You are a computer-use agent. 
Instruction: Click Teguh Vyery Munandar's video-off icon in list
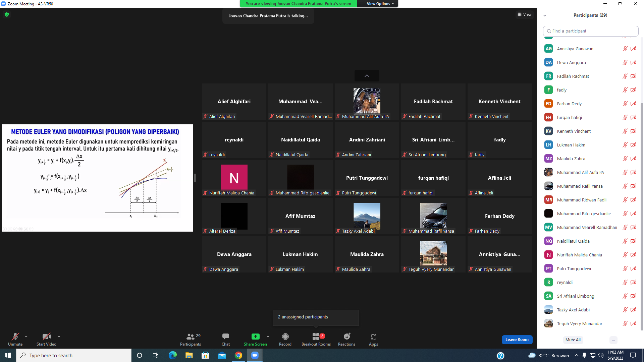[x=633, y=323]
